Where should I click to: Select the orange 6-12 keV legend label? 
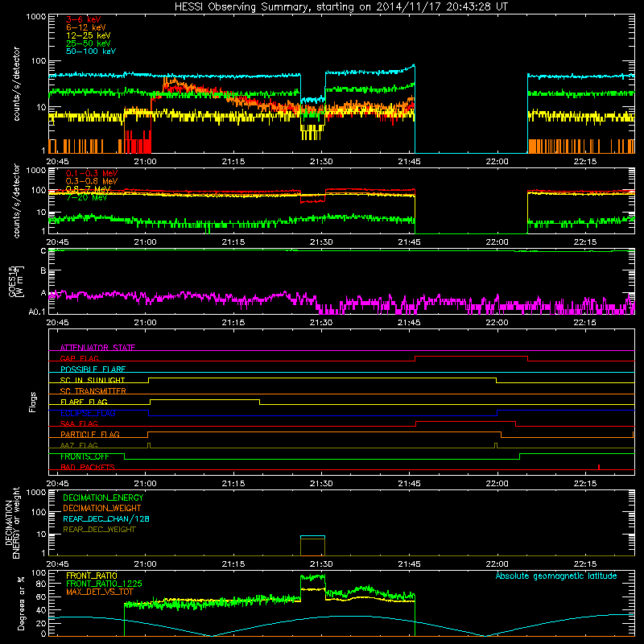pos(86,27)
